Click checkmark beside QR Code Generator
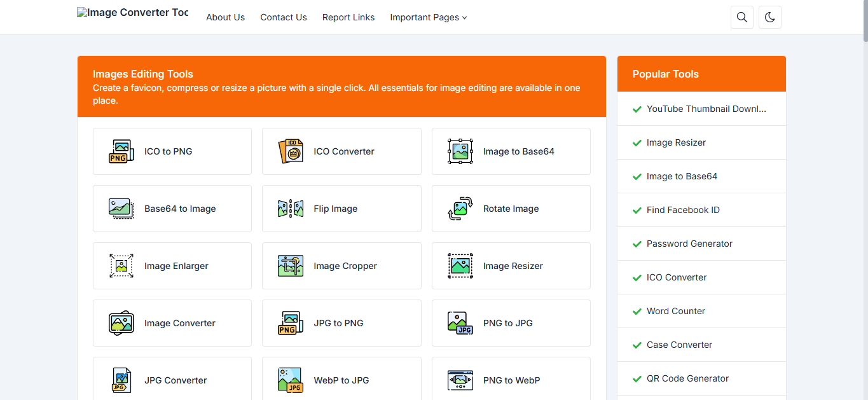This screenshot has height=400, width=868. tap(637, 379)
